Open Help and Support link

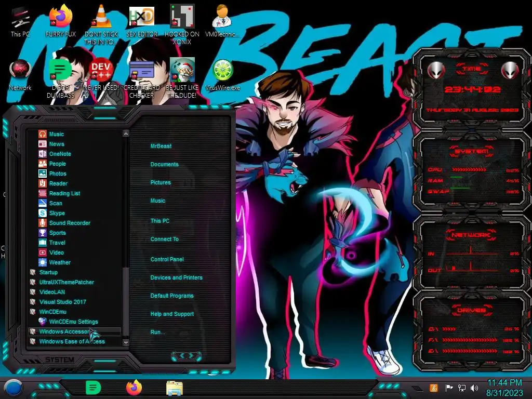click(172, 314)
